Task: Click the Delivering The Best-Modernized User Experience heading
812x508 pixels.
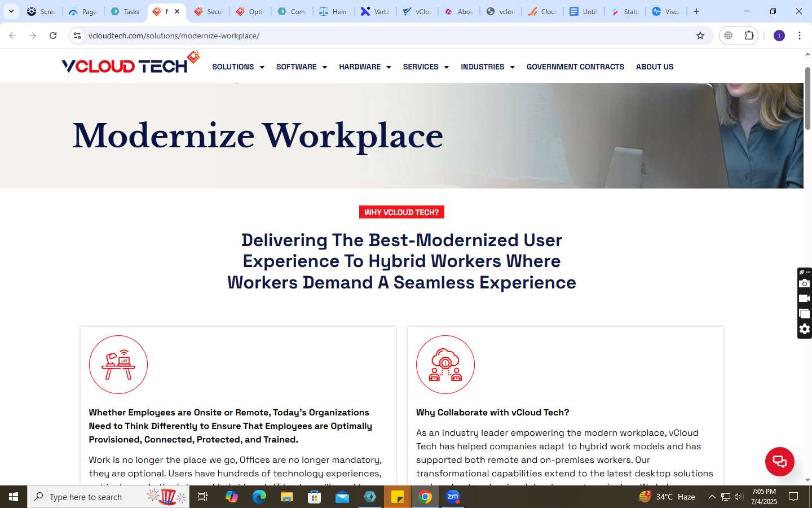Action: click(401, 261)
